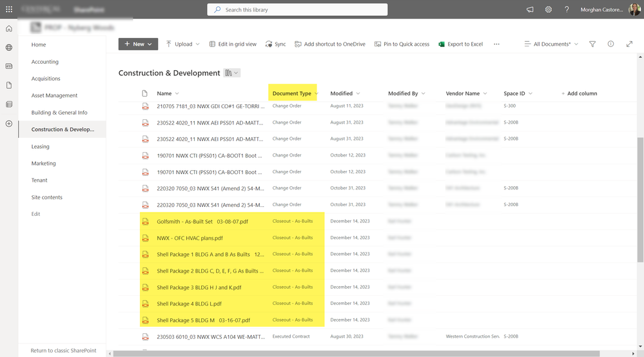The height and width of the screenshot is (357, 644).
Task: Open the settings gear icon
Action: pyautogui.click(x=549, y=10)
